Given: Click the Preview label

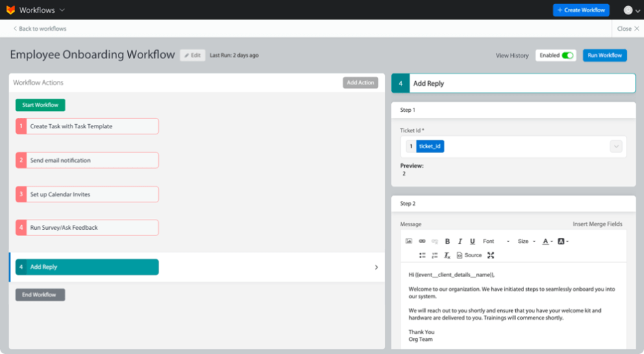Looking at the screenshot, I should (x=412, y=166).
